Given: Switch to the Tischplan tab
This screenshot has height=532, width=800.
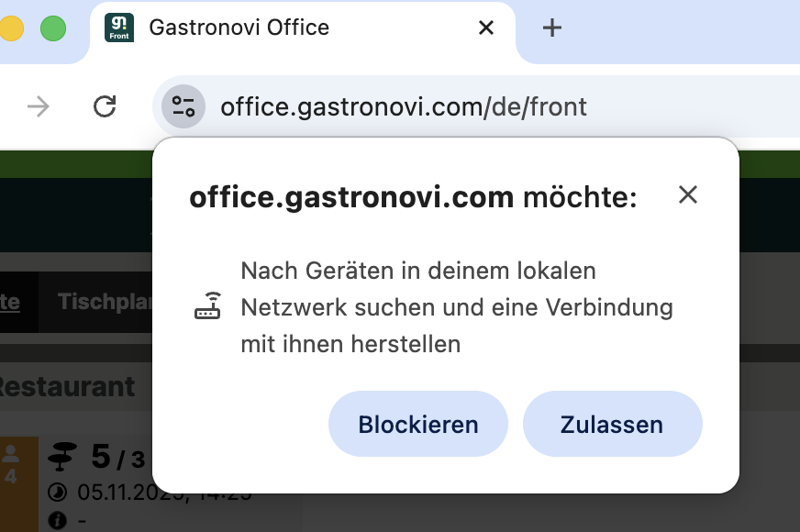Looking at the screenshot, I should coord(103,301).
